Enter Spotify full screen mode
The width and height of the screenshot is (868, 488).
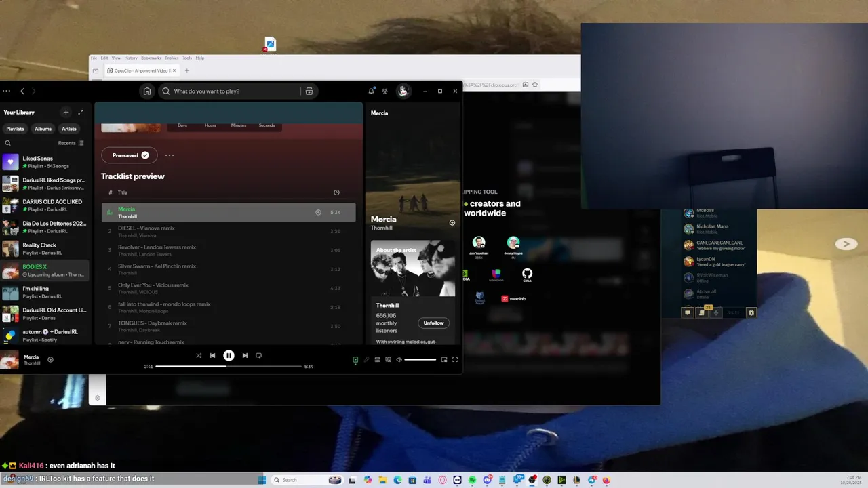coord(455,360)
